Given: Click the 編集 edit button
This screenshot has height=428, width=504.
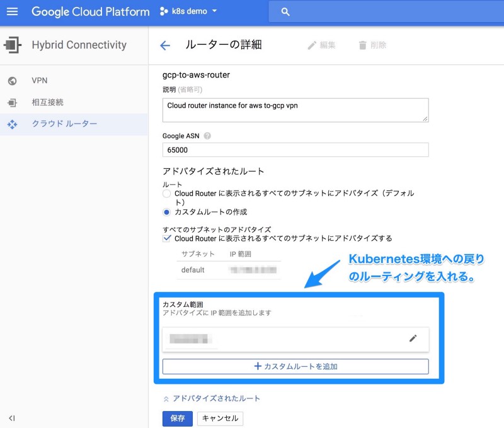Looking at the screenshot, I should (321, 45).
